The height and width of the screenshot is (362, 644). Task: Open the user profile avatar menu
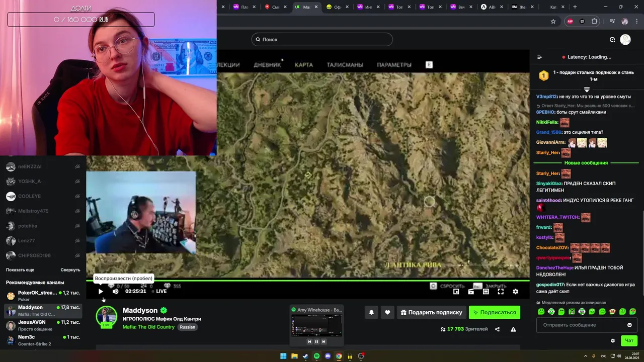coord(625,39)
